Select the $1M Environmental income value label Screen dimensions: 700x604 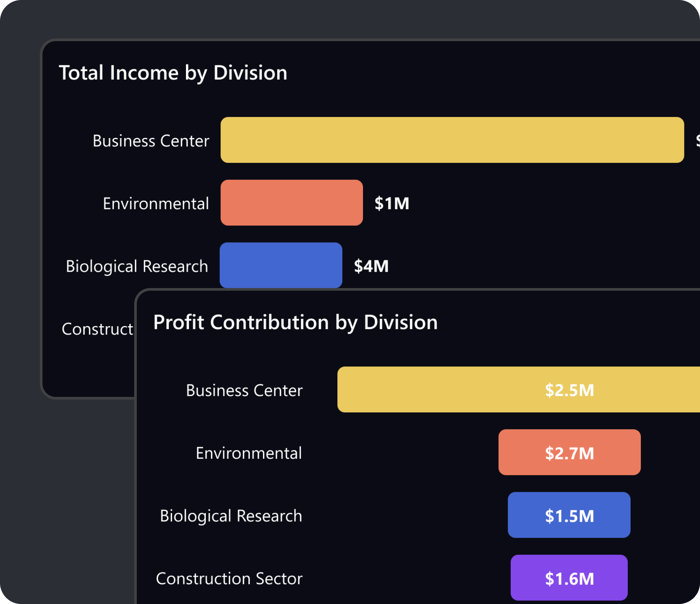(392, 203)
